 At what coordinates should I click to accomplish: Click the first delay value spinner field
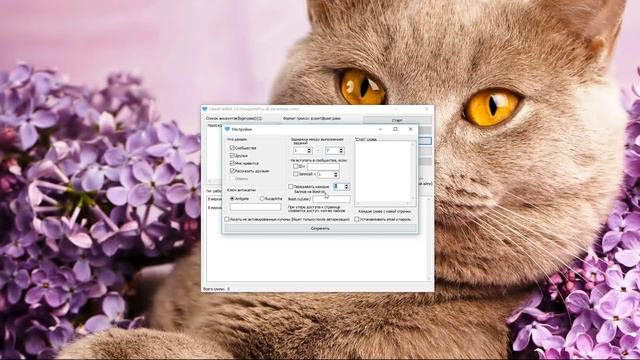pos(302,151)
